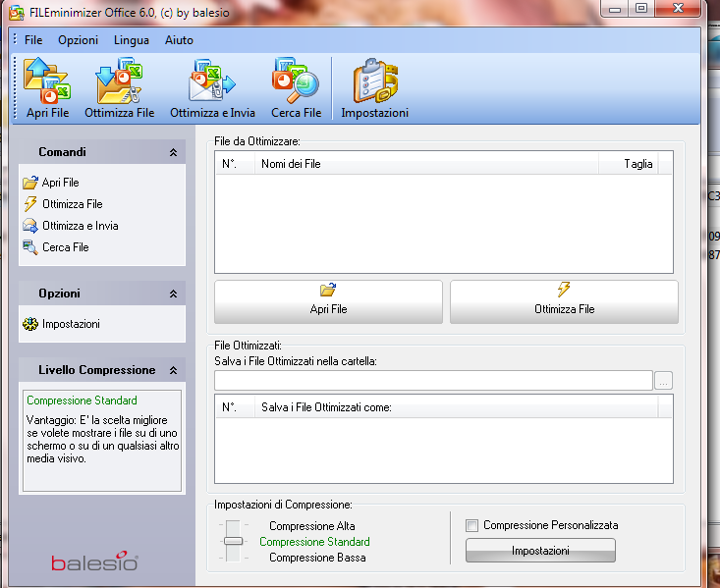Image resolution: width=720 pixels, height=588 pixels.
Task: Collapse the Opzioni panel
Action: (x=173, y=294)
